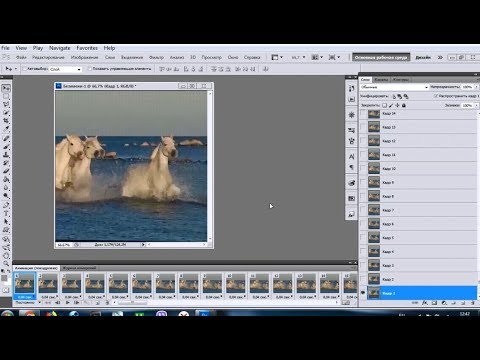Click the Дизайн workspace button
480x360 pixels.
423,57
